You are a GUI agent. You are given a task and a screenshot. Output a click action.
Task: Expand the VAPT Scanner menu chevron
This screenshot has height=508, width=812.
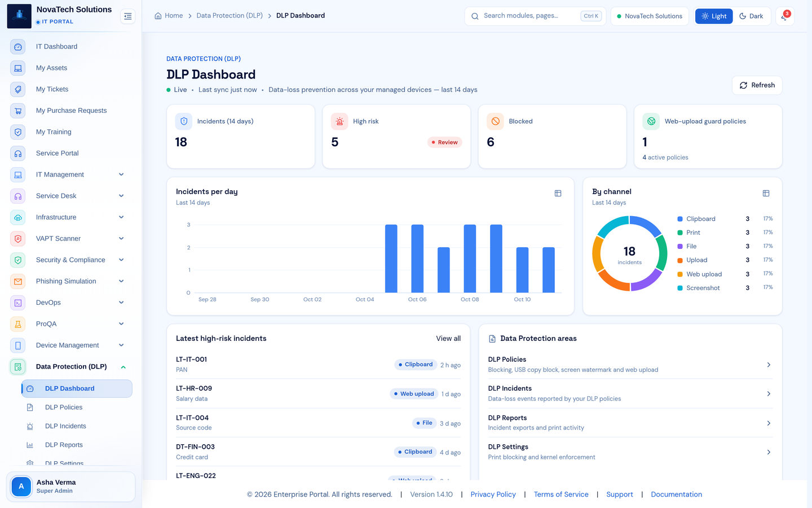point(121,239)
